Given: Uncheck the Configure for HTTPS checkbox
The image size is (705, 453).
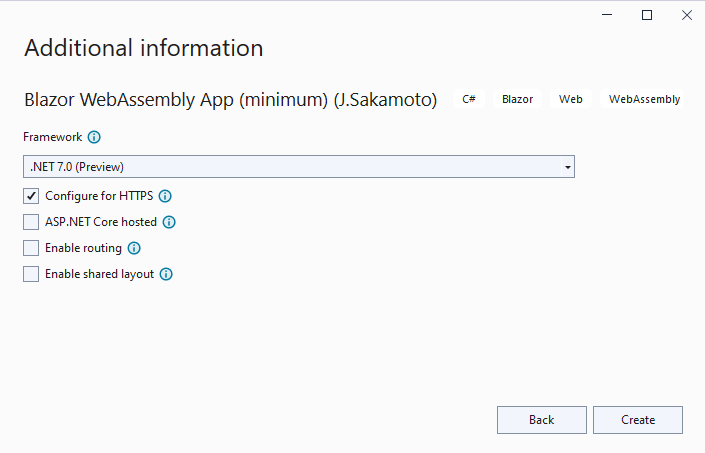Looking at the screenshot, I should pyautogui.click(x=31, y=196).
